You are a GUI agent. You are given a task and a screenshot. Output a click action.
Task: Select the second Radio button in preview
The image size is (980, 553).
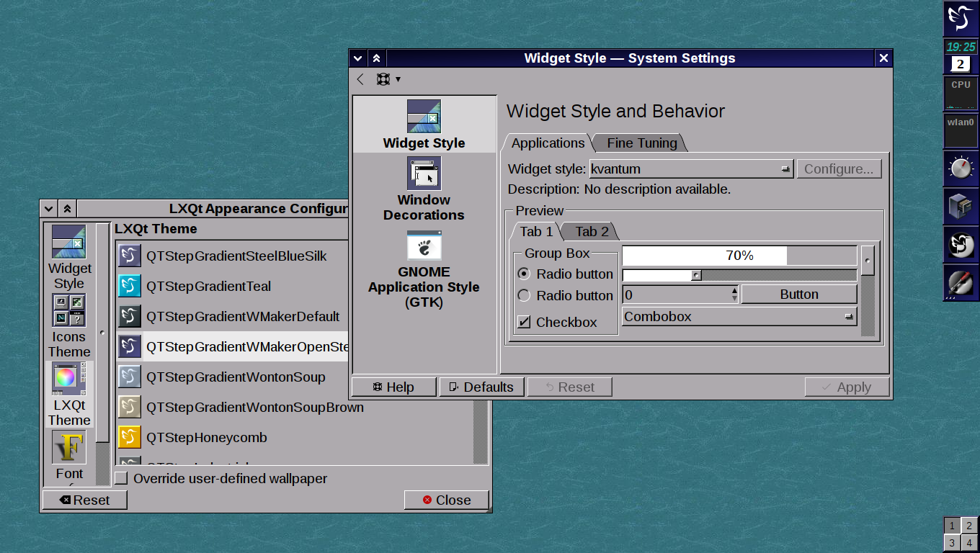click(524, 295)
